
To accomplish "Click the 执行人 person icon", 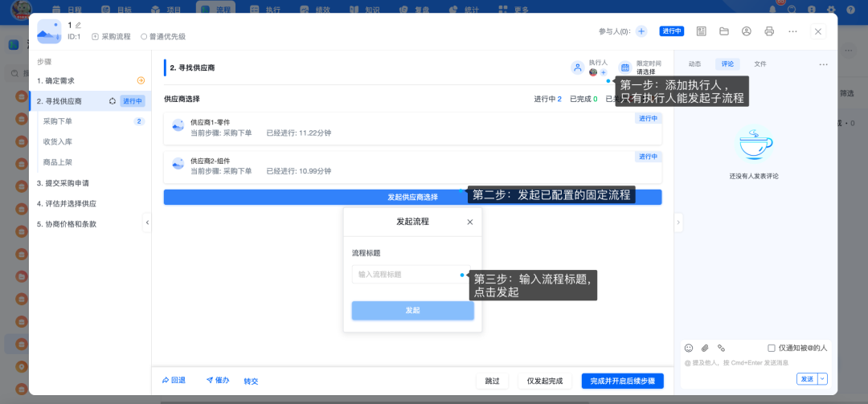I will pyautogui.click(x=578, y=67).
